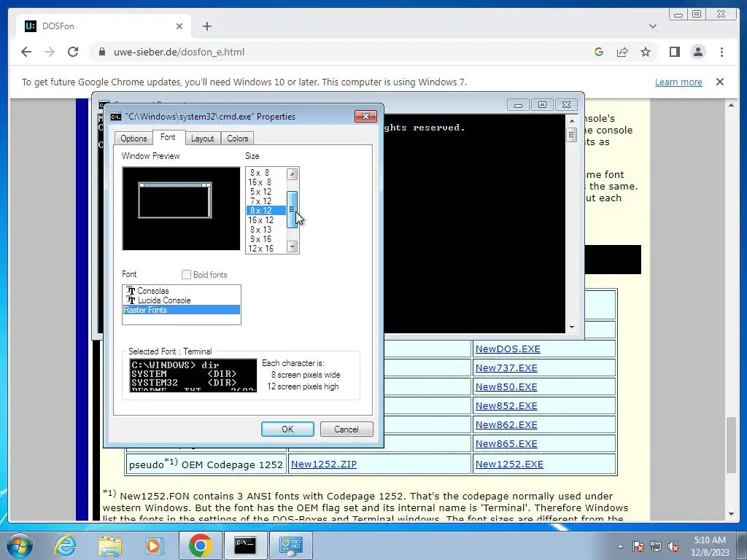The image size is (747, 560).
Task: Reload the DOSFon page
Action: pyautogui.click(x=73, y=52)
